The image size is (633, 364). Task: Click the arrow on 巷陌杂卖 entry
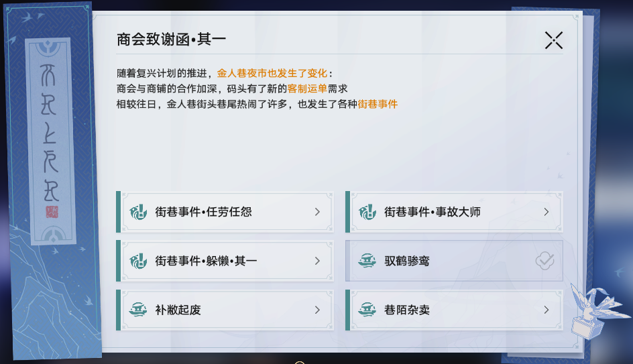(x=546, y=310)
